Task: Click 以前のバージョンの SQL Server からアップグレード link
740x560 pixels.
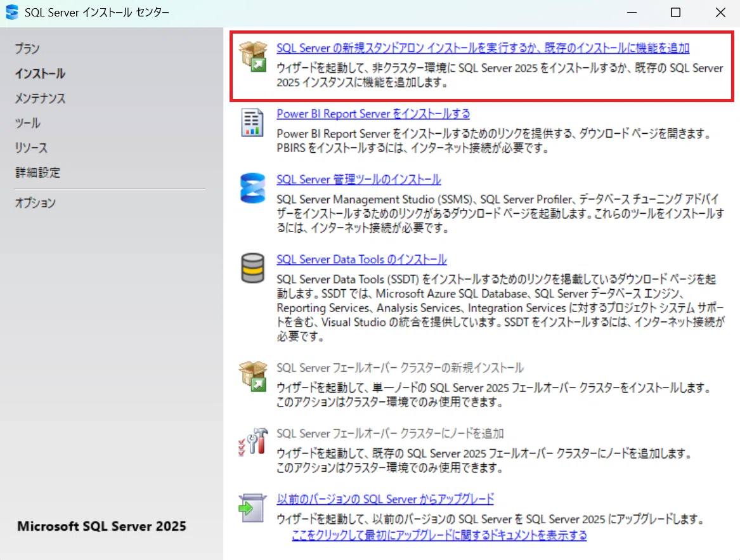Action: tap(385, 499)
